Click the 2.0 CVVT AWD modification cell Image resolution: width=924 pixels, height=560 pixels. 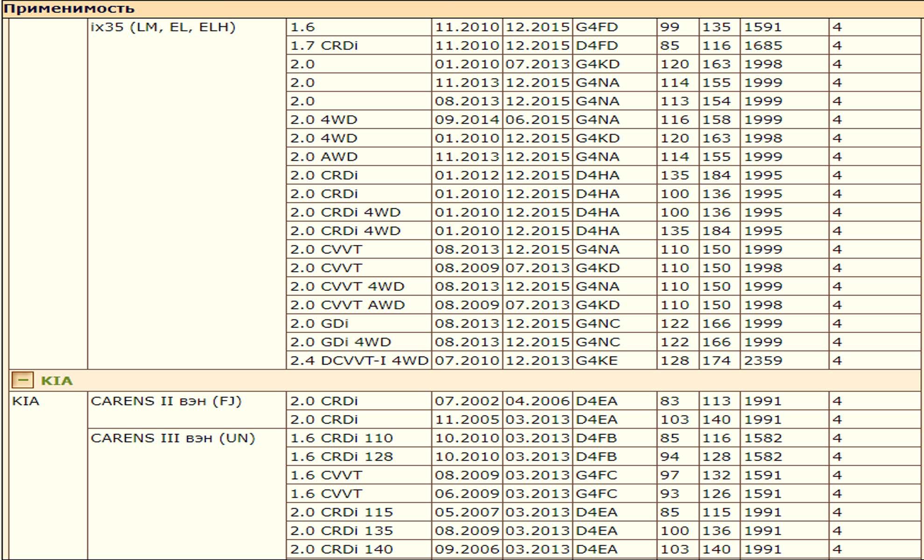point(347,305)
